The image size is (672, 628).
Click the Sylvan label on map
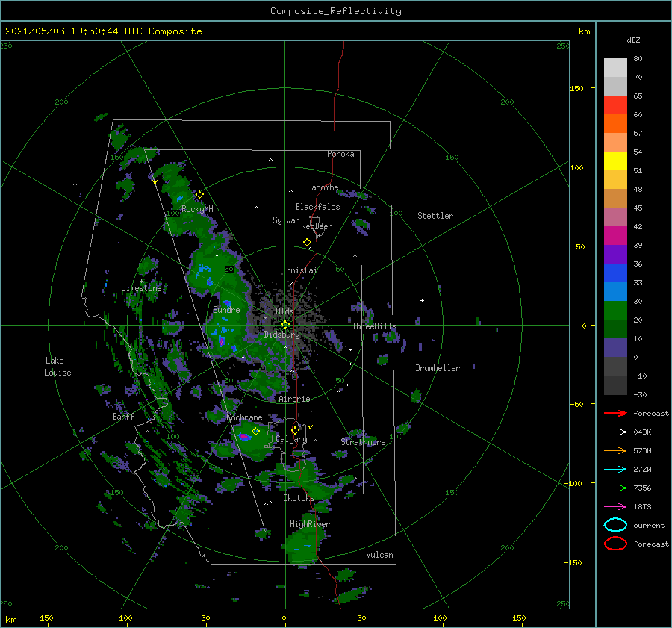point(286,220)
